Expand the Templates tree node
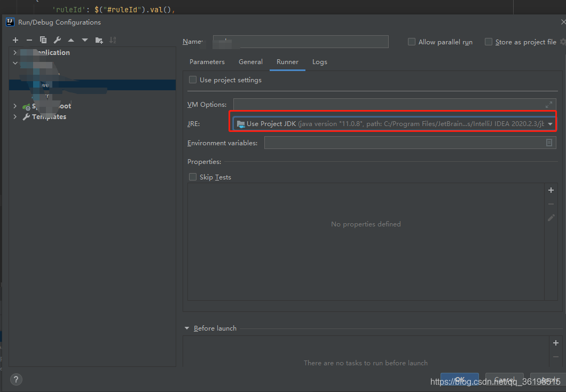566x392 pixels. tap(15, 116)
